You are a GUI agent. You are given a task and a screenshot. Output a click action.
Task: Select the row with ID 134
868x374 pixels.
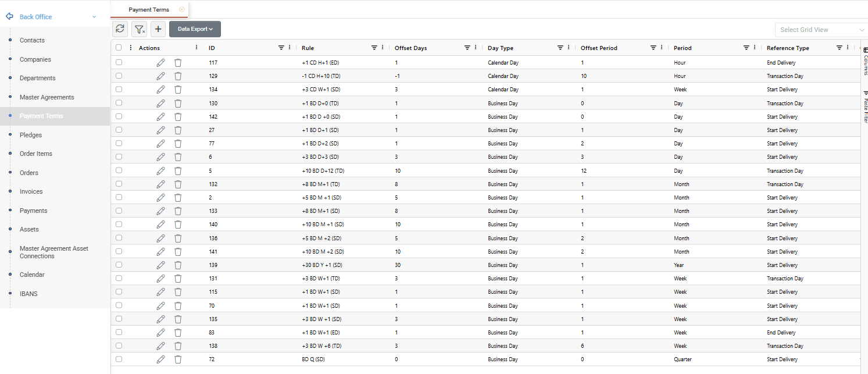(119, 89)
